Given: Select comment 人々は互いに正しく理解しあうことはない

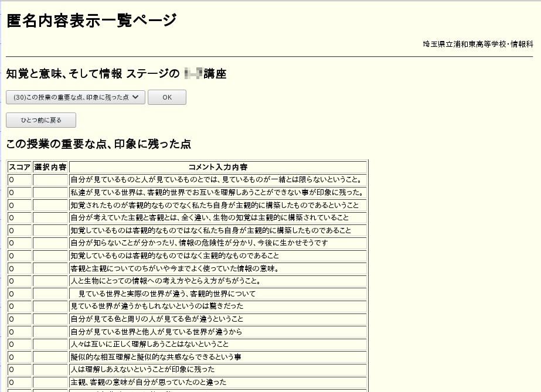Looking at the screenshot, I should click(x=149, y=344).
